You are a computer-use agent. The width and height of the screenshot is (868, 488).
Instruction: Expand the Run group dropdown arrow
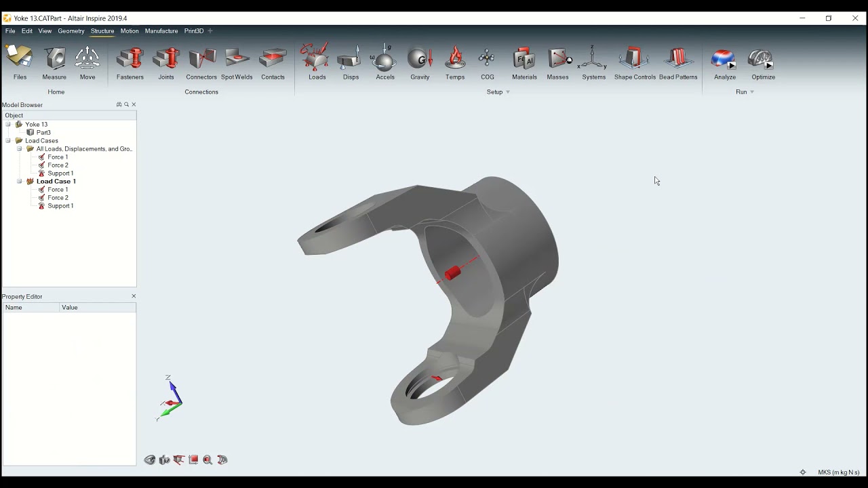[752, 92]
